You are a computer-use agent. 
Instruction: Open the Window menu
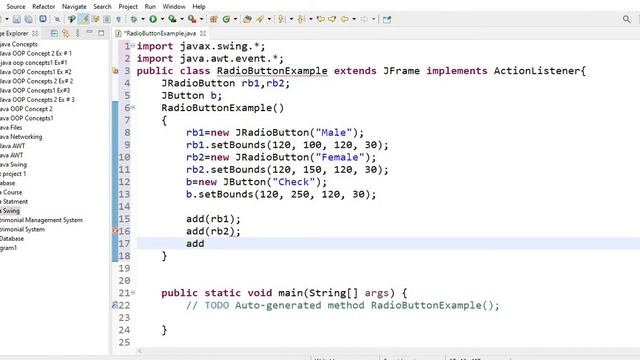[x=174, y=7]
